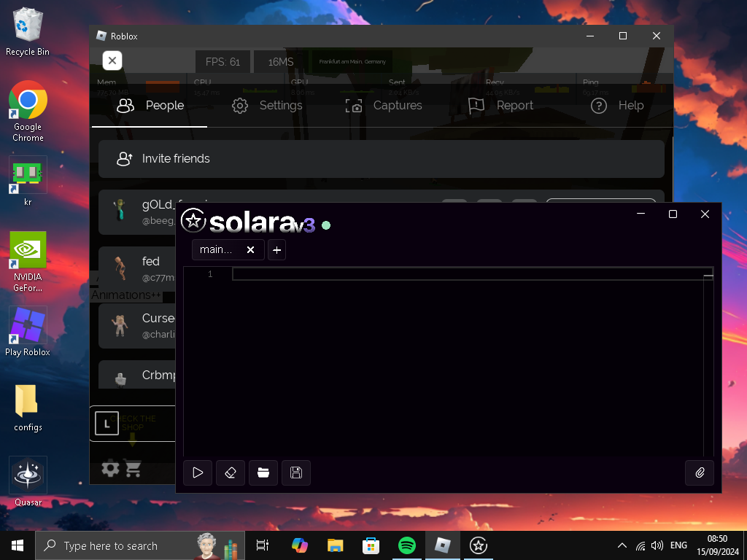The height and width of the screenshot is (560, 747).
Task: Click the Solara star logo
Action: tap(193, 220)
